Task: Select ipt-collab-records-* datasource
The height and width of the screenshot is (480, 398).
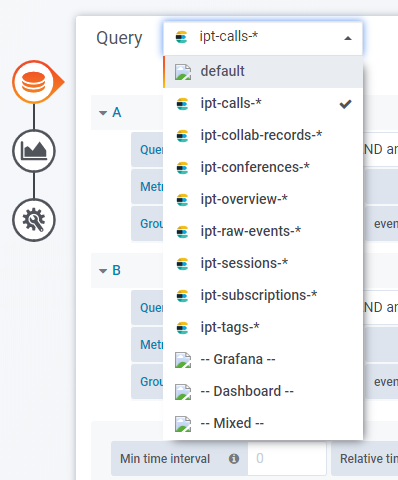Action: click(x=264, y=136)
